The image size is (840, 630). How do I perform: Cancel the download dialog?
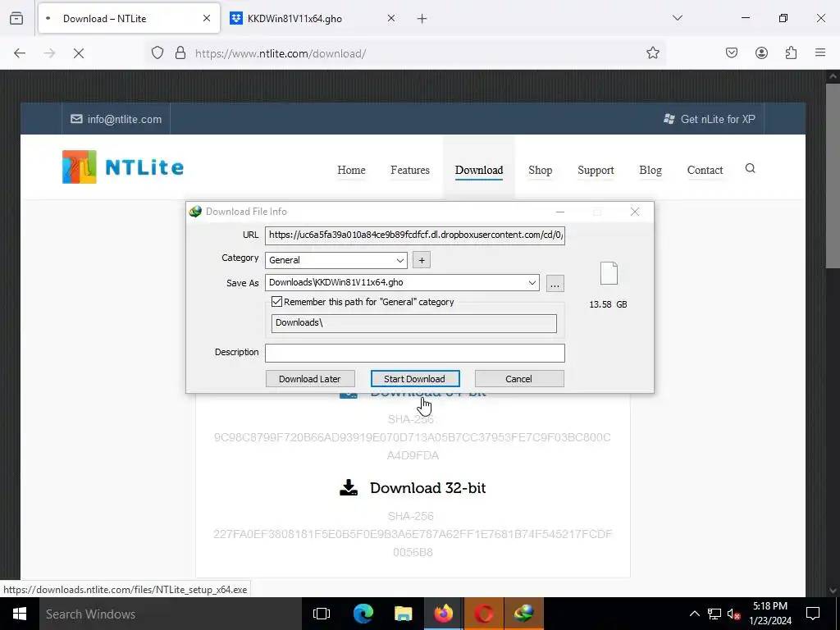pyautogui.click(x=518, y=379)
